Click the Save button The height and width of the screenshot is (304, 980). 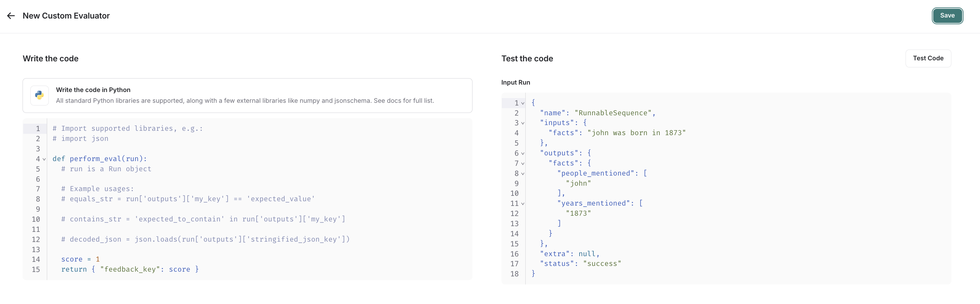pyautogui.click(x=947, y=16)
